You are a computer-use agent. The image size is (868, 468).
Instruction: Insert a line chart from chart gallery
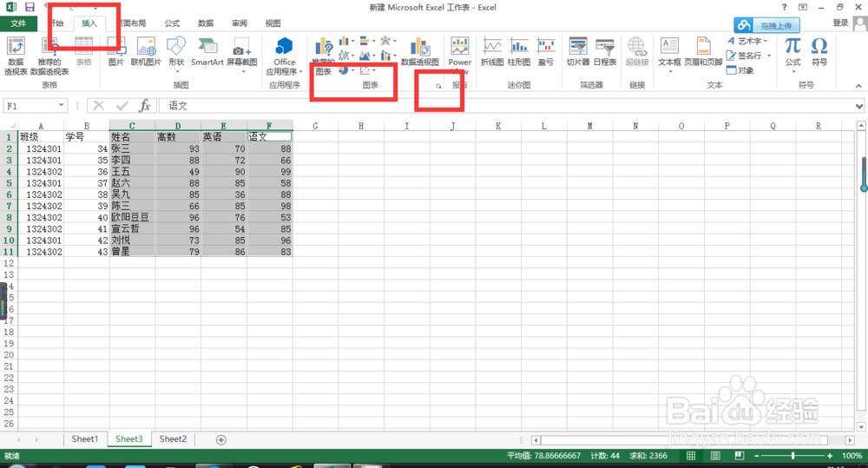pyautogui.click(x=346, y=56)
